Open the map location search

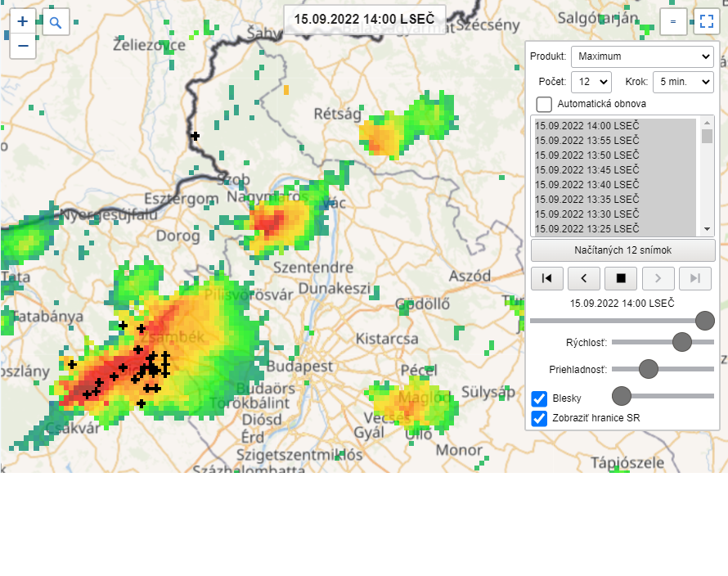[56, 22]
